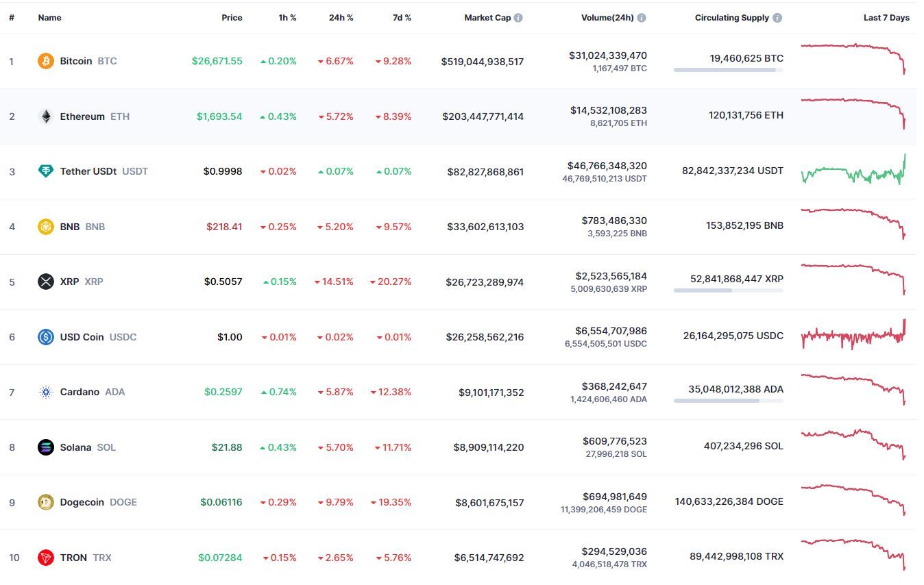Click the Bitcoin coin logo icon
The image size is (924, 585).
tap(45, 61)
